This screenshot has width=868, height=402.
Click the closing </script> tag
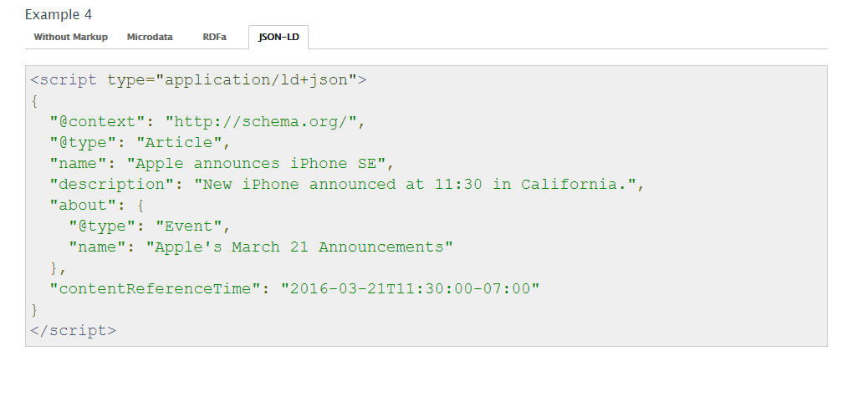pos(73,331)
